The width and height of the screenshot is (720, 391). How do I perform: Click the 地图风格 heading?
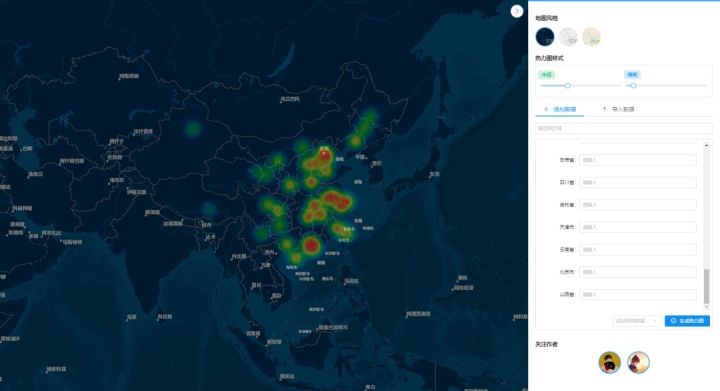[x=546, y=18]
